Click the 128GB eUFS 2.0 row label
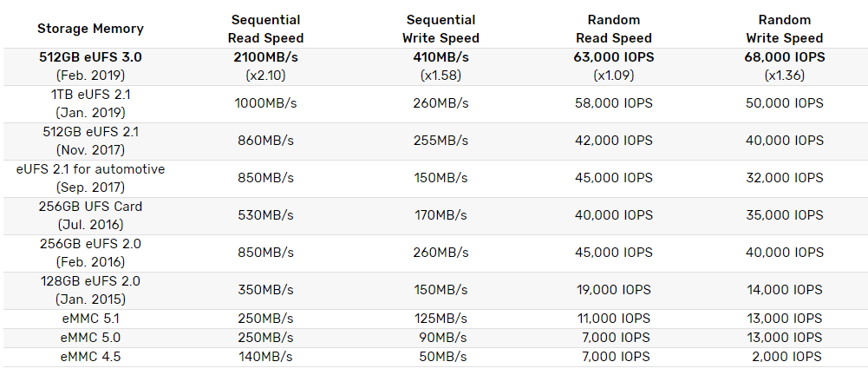 pos(90,281)
